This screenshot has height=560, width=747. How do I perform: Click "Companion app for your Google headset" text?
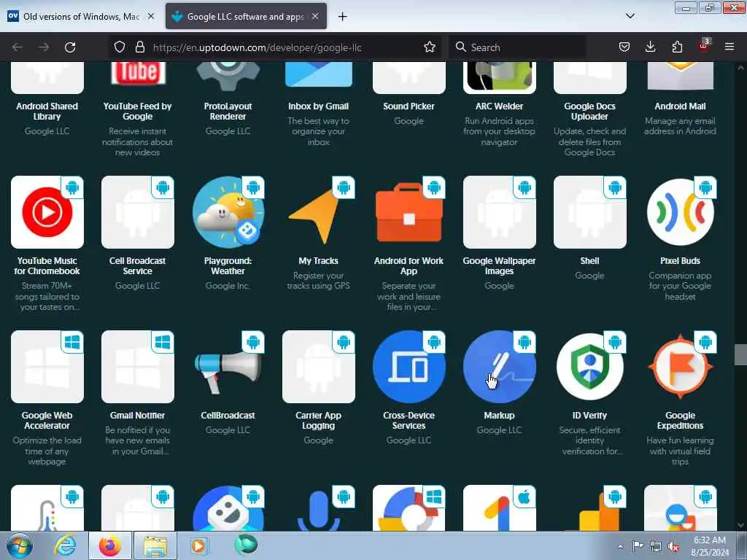pos(681,286)
